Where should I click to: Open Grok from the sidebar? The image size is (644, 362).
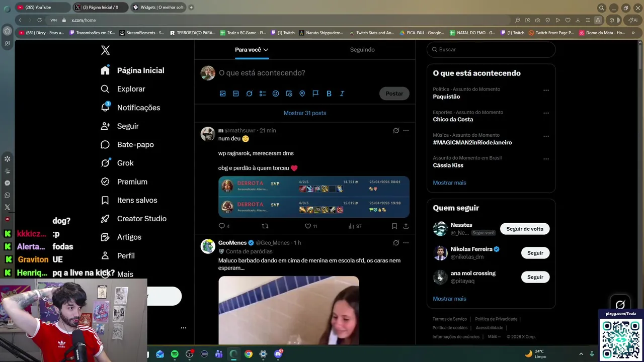tap(117, 163)
